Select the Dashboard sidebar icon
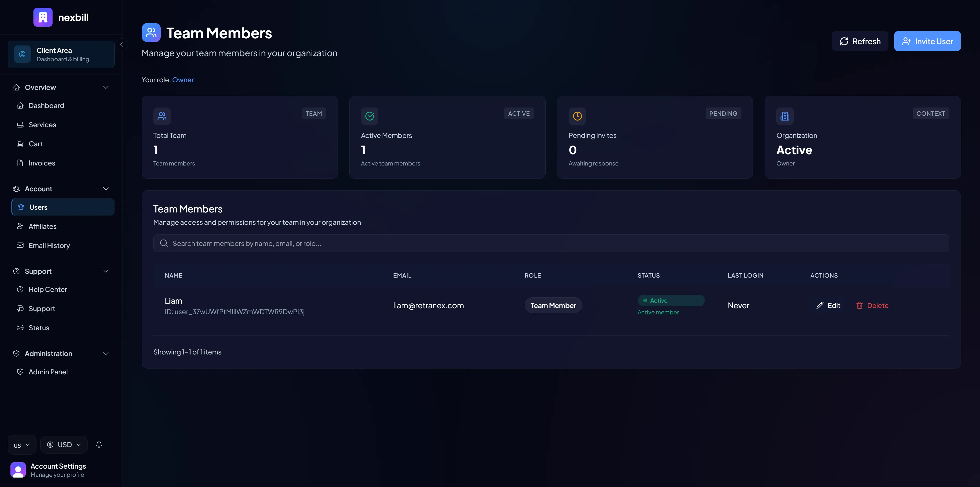Screen dimensions: 980x487 [x=20, y=105]
